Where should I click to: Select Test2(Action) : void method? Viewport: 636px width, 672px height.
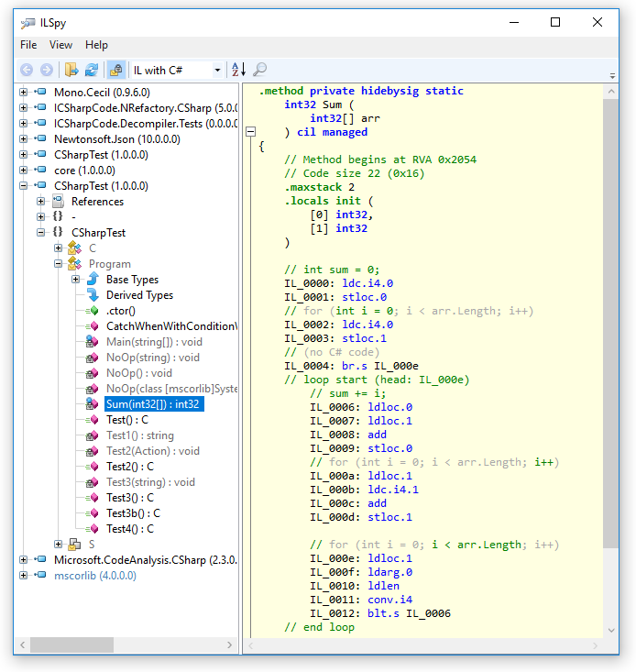[x=153, y=451]
